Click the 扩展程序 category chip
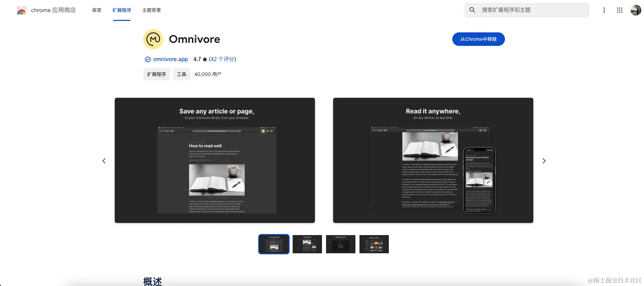The height and width of the screenshot is (286, 644). (x=157, y=74)
